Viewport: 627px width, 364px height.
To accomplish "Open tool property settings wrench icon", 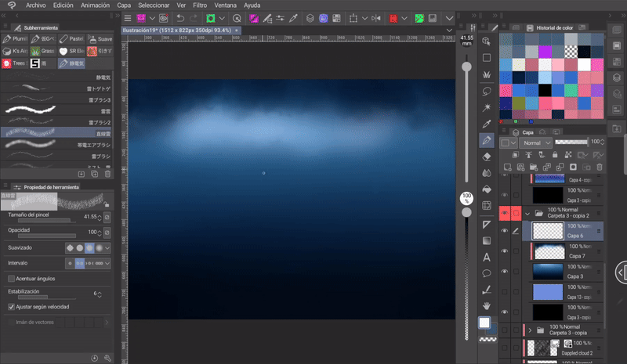I will [107, 358].
